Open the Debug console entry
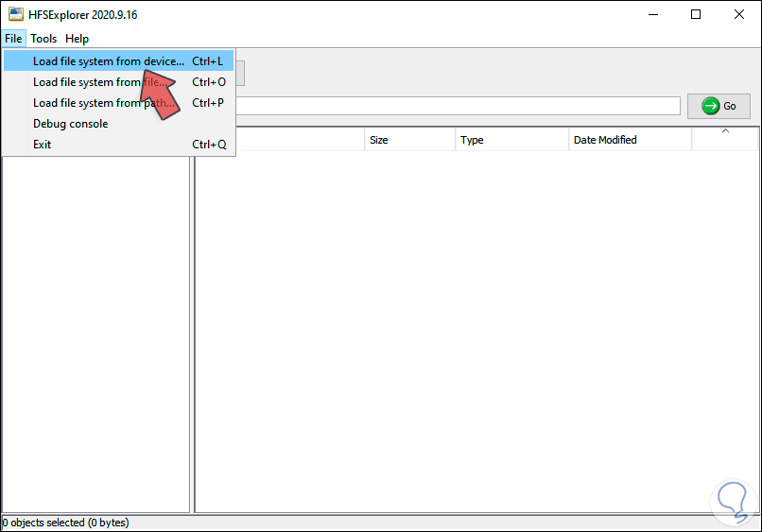This screenshot has height=532, width=762. (x=118, y=124)
